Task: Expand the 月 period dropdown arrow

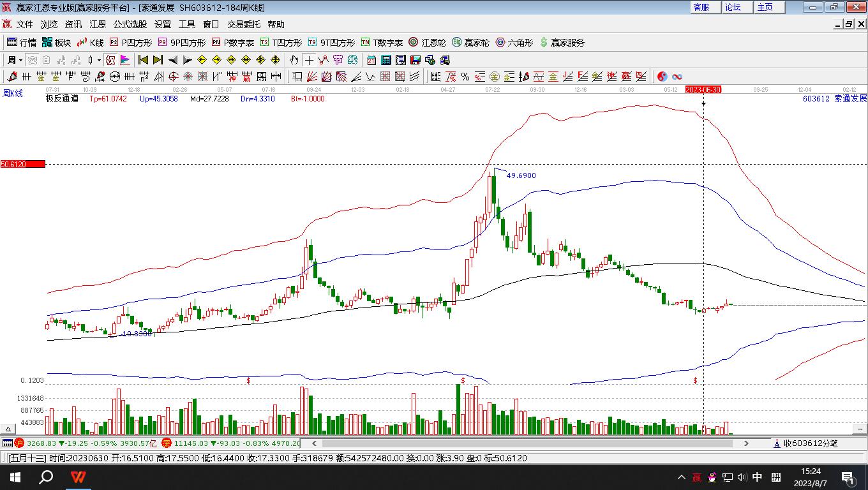Action: point(21,60)
